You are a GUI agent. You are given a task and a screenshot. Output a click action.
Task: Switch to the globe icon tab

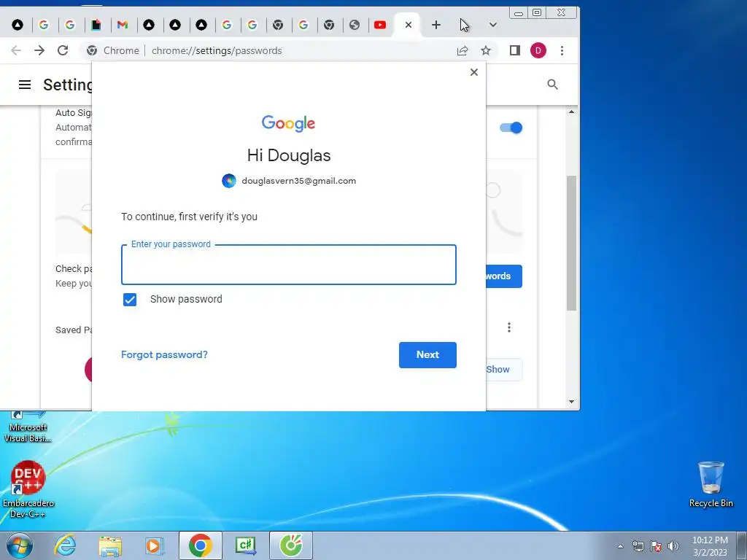(354, 25)
